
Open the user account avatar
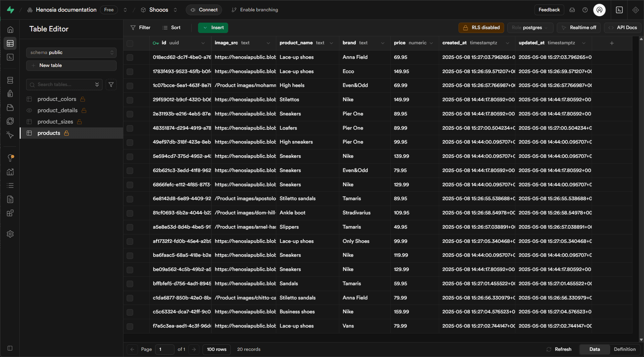pyautogui.click(x=599, y=10)
